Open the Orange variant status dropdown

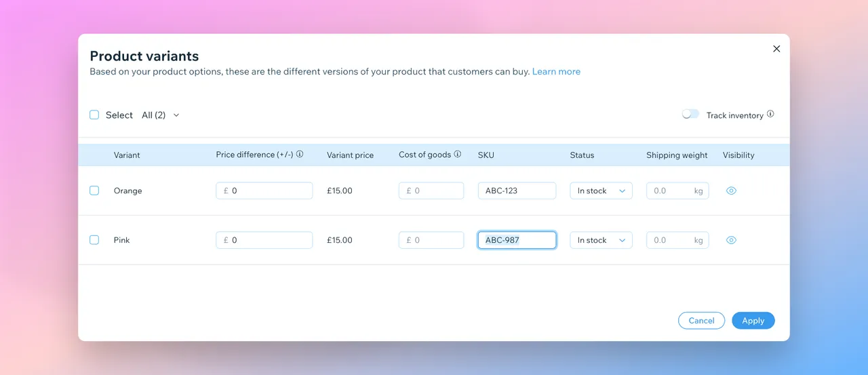[601, 191]
